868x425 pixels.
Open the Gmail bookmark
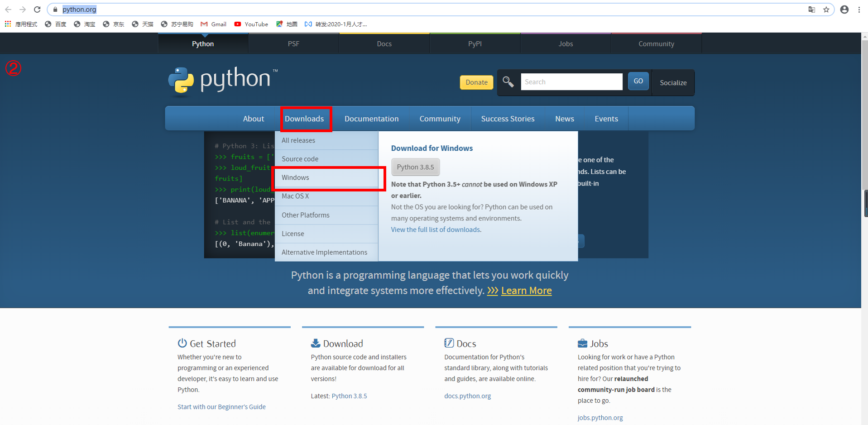pos(213,24)
